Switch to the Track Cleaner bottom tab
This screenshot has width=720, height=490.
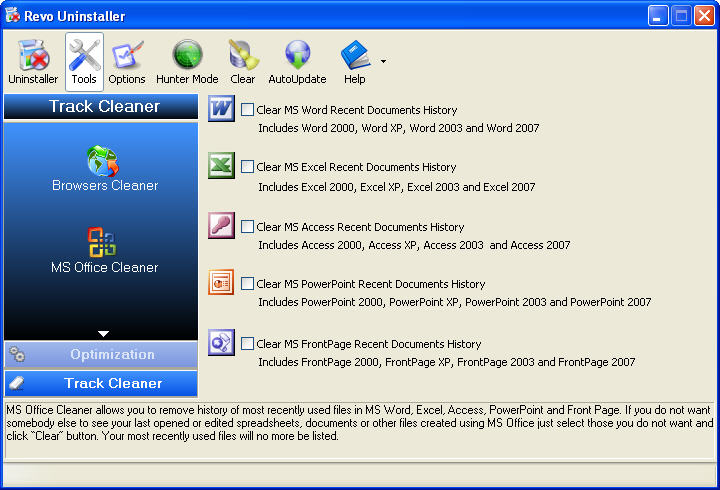click(x=101, y=383)
